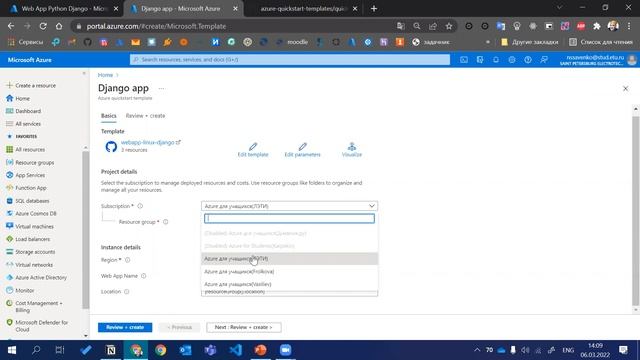Open Function App sidebar item
640x360 pixels.
tap(27, 188)
